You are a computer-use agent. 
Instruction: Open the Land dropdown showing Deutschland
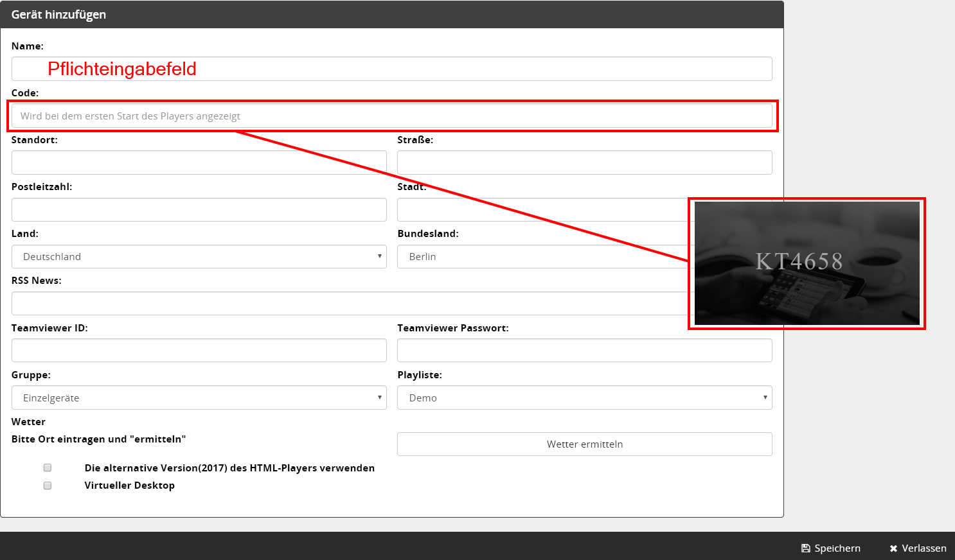(199, 257)
